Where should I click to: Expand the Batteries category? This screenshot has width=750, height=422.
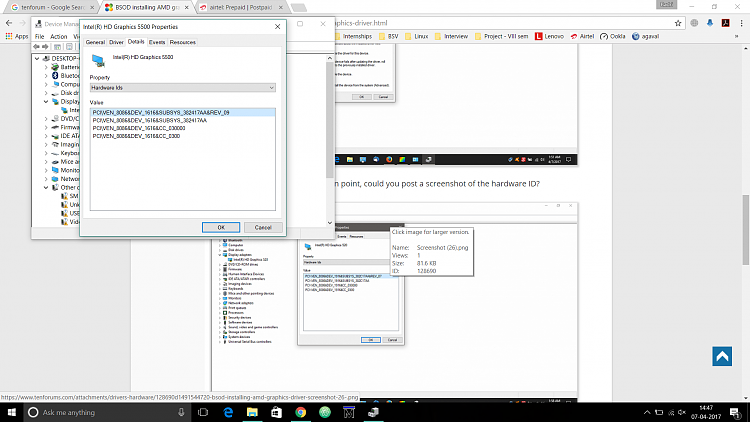tap(46, 67)
